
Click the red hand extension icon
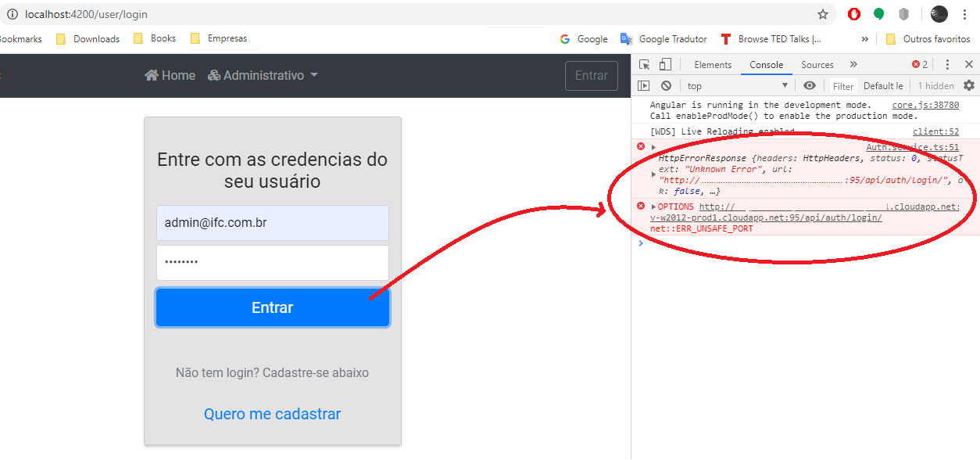pyautogui.click(x=854, y=14)
